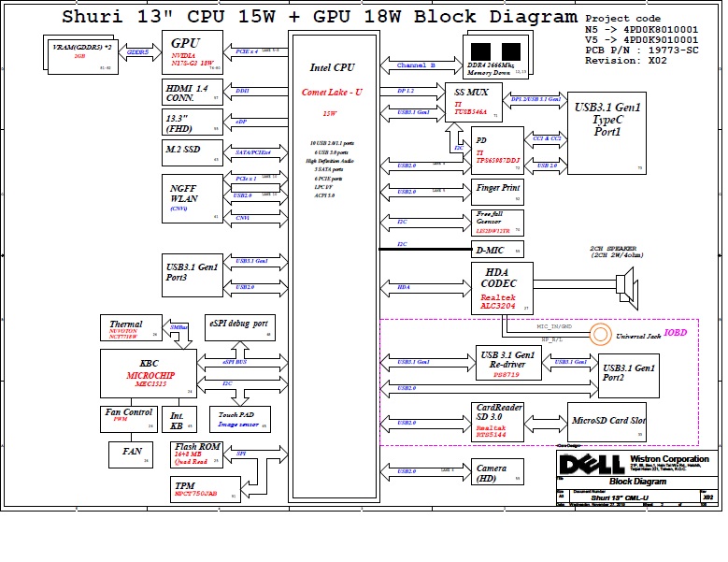This screenshot has width=728, height=562.
Task: Select the M.2 SSD block
Action: tap(192, 152)
